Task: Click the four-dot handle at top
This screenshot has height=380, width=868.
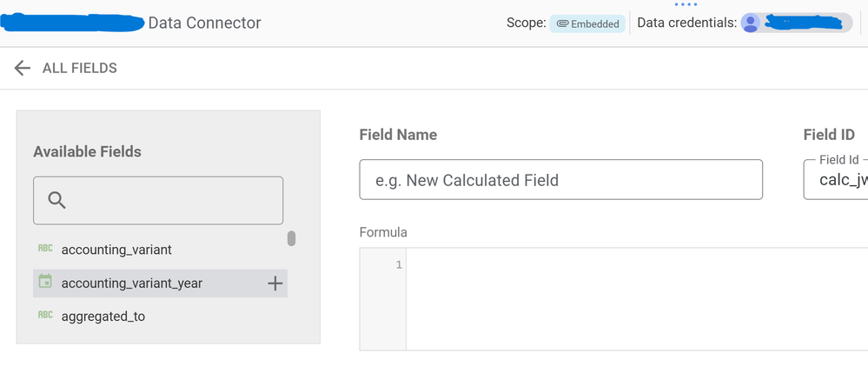Action: coord(686,4)
